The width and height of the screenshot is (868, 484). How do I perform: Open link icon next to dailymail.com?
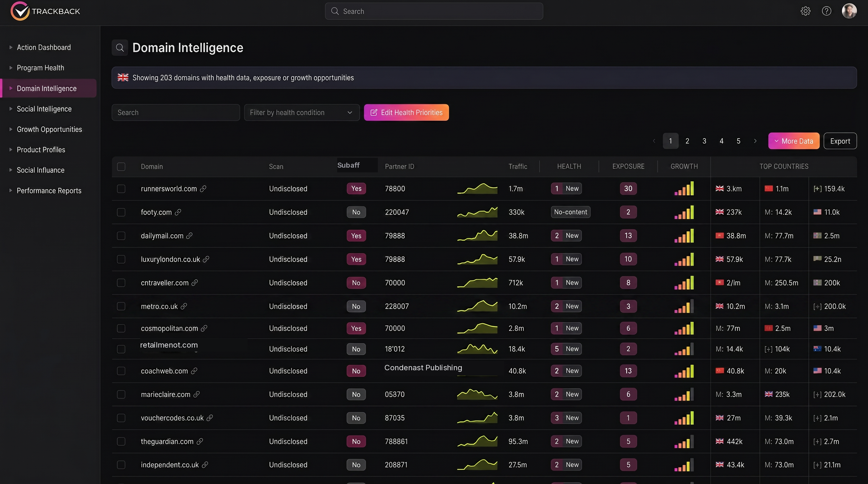(189, 236)
